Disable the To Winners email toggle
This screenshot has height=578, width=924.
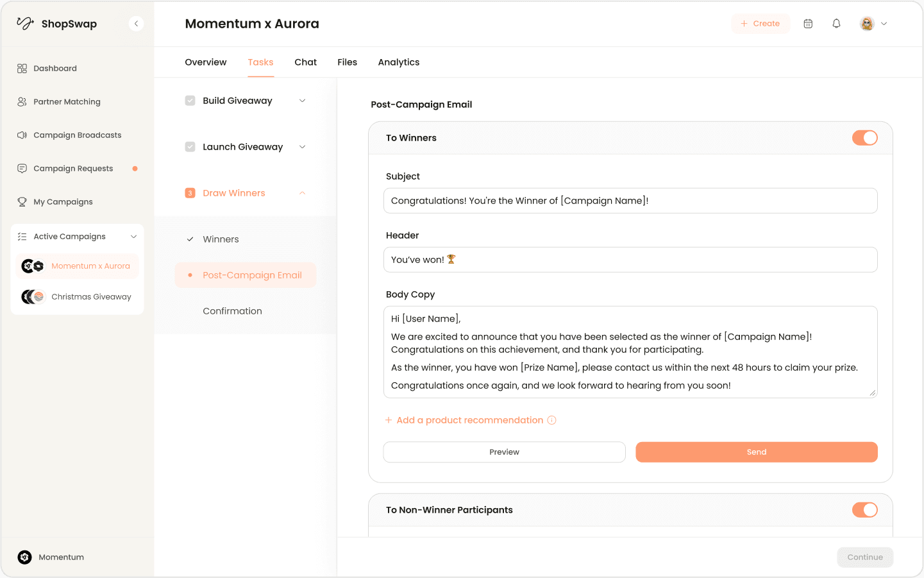click(865, 137)
